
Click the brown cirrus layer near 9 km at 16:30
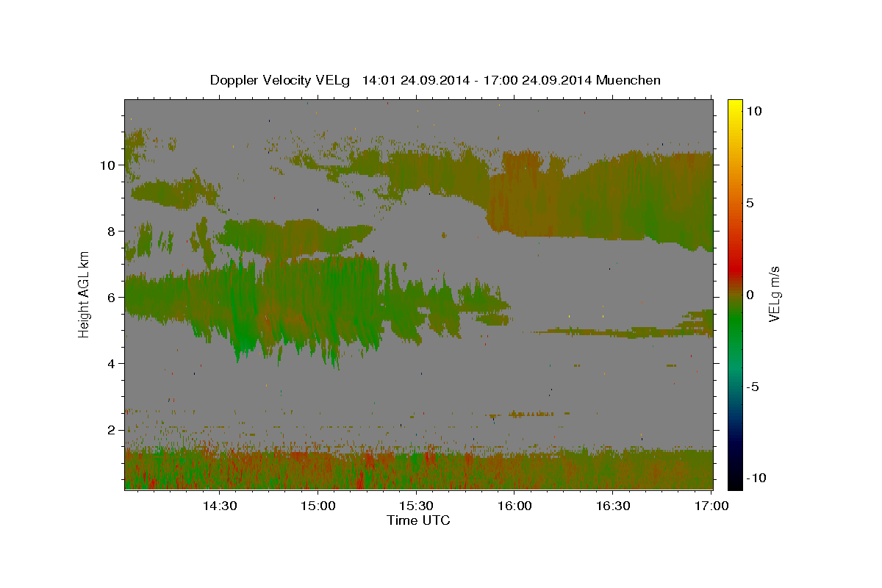(613, 198)
